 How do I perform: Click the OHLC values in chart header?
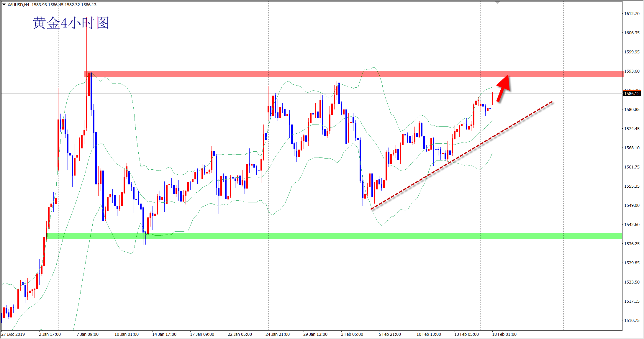[64, 5]
